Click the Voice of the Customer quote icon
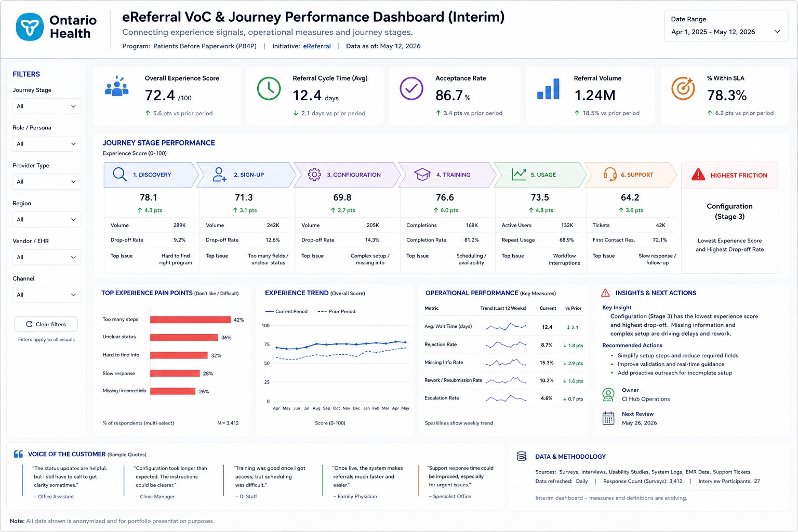 pyautogui.click(x=18, y=454)
